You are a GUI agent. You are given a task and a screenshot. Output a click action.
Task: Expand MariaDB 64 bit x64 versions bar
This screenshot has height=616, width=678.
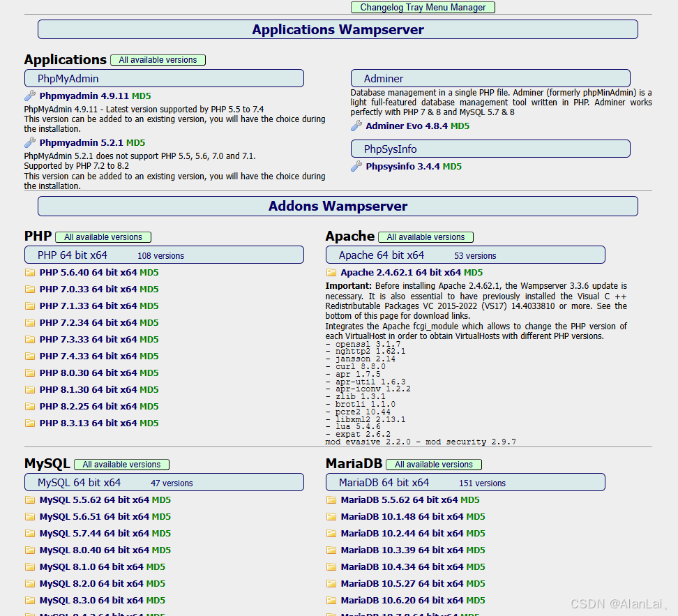coord(465,482)
